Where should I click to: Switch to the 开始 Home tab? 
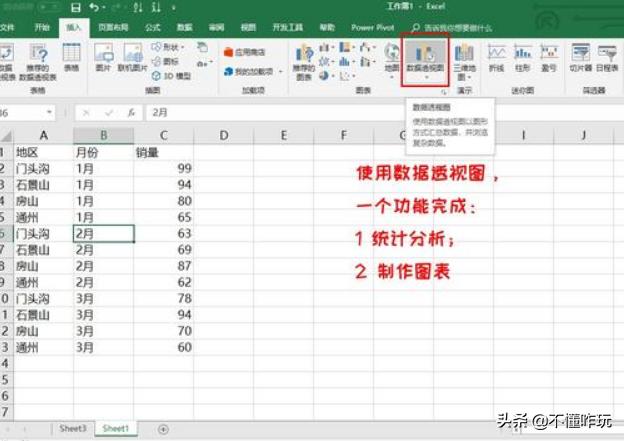coord(42,27)
